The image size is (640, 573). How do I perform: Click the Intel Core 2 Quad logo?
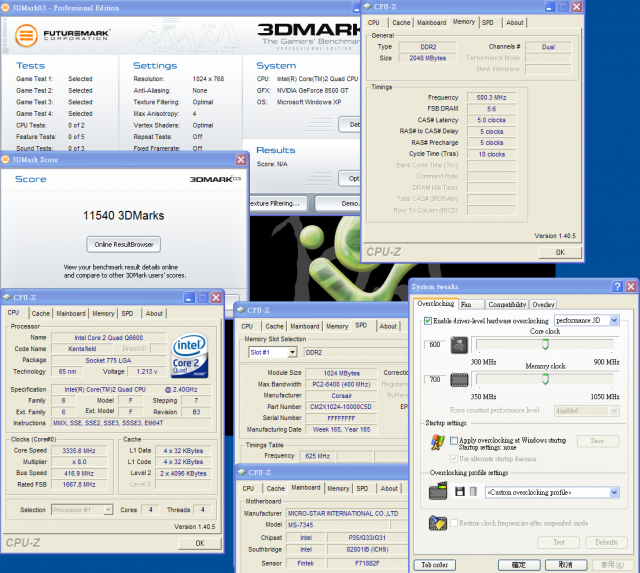190,355
